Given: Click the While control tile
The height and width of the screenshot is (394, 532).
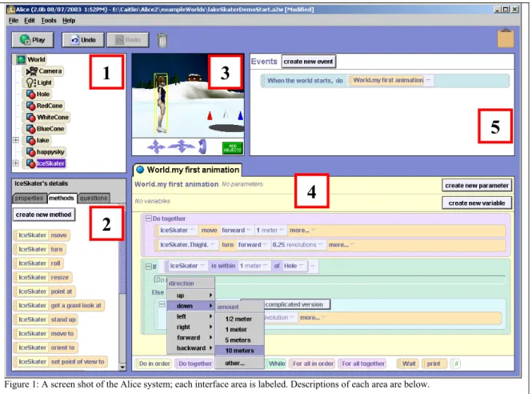Looking at the screenshot, I should 276,364.
